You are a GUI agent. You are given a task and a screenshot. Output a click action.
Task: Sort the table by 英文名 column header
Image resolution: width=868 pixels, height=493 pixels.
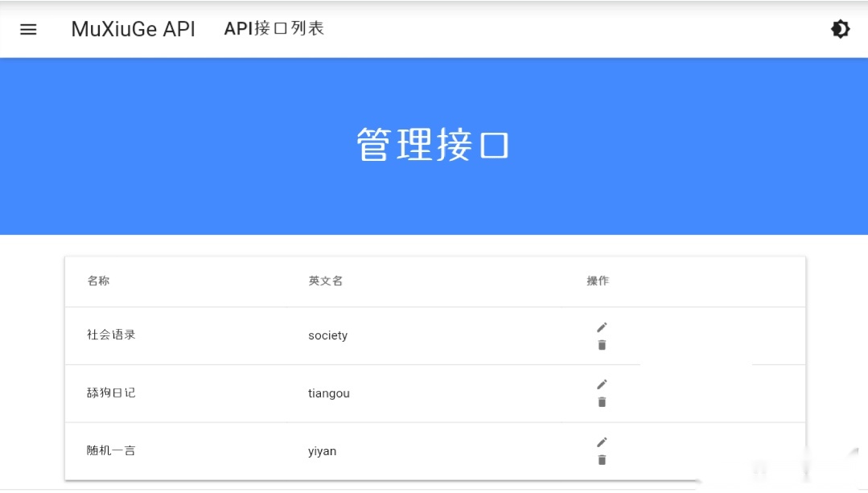point(324,281)
